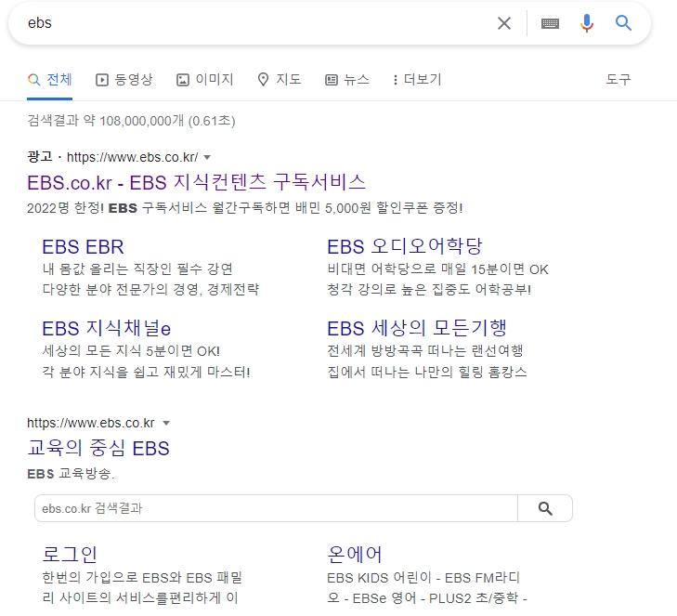Expand the dropdown arrow beside the ad URL
Viewport: 677px width, 616px height.
click(207, 156)
